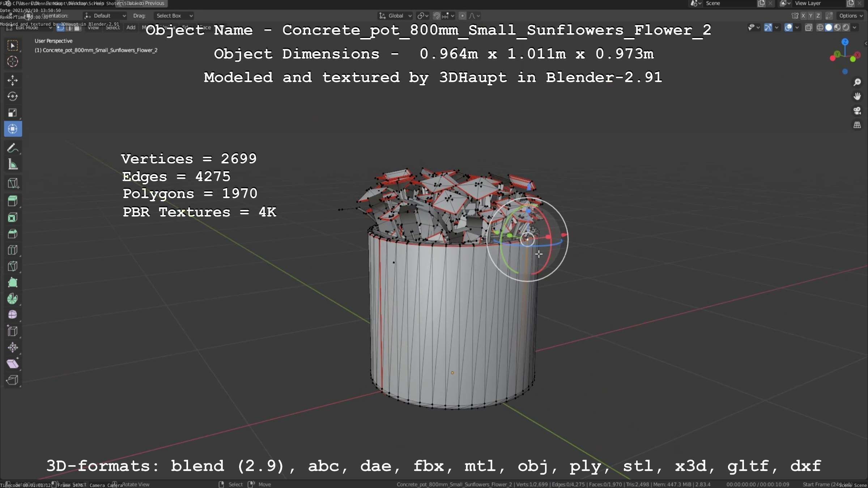Activate the 3D Cursor tool
The image size is (868, 488).
tap(13, 62)
